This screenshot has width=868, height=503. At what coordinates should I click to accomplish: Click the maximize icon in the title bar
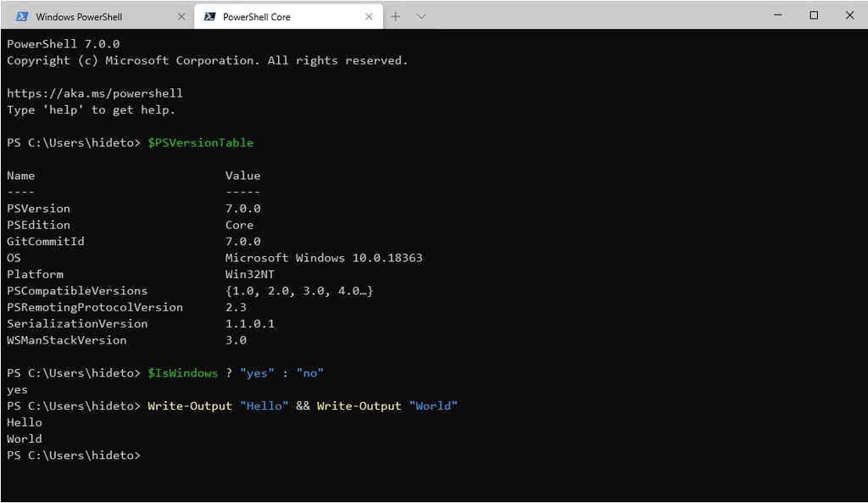coord(814,15)
